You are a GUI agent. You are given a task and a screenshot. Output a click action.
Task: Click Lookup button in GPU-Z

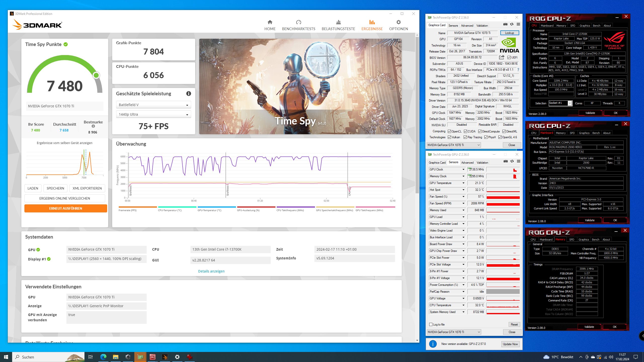(509, 33)
